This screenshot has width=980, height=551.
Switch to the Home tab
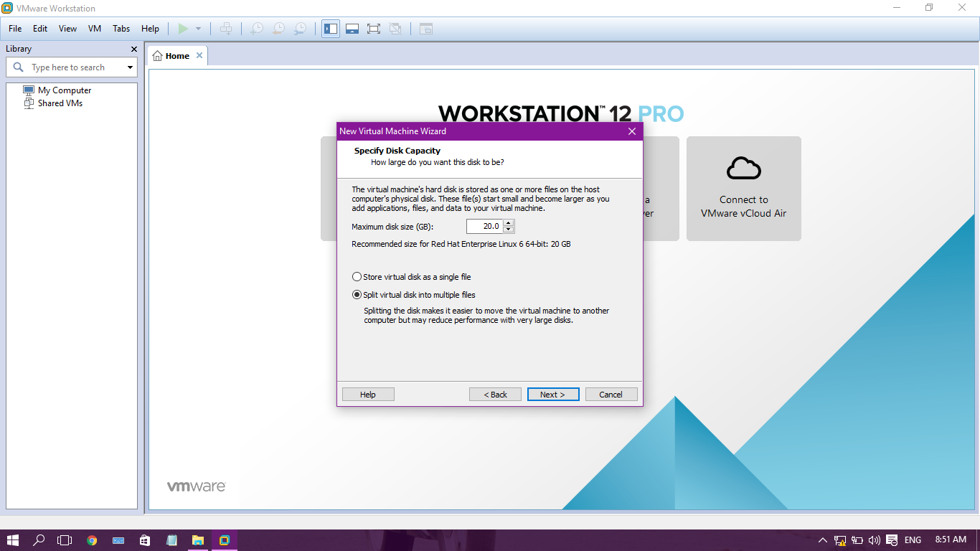pyautogui.click(x=176, y=55)
